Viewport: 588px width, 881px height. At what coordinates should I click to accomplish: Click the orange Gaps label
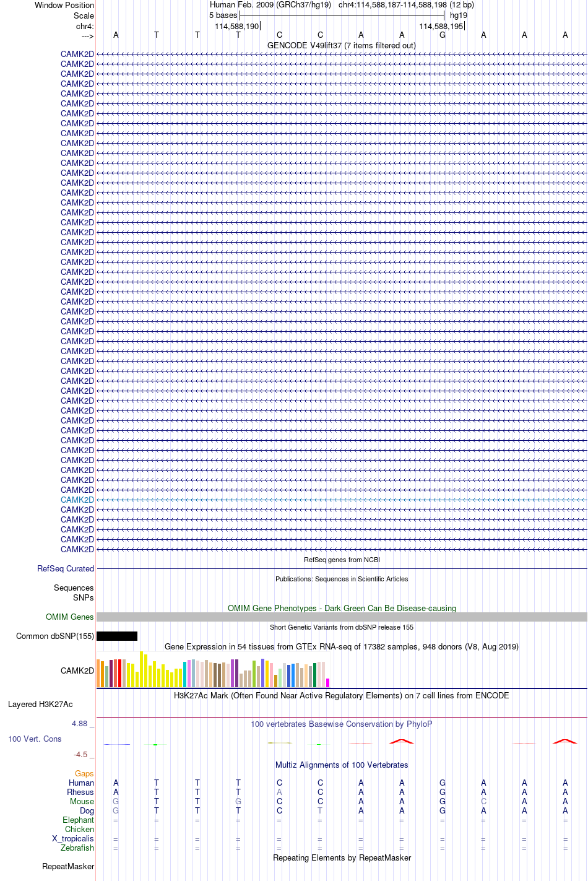coord(84,774)
